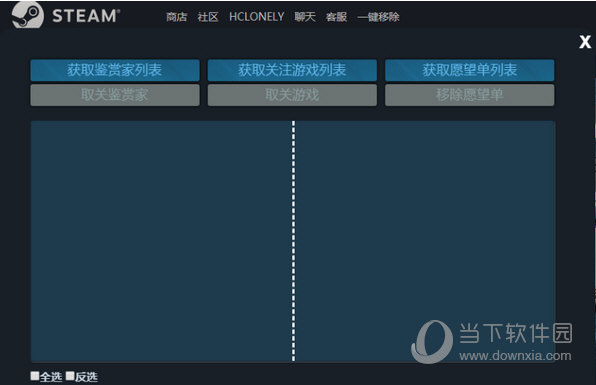Click the Steam logo icon
The image size is (596, 385).
point(28,15)
